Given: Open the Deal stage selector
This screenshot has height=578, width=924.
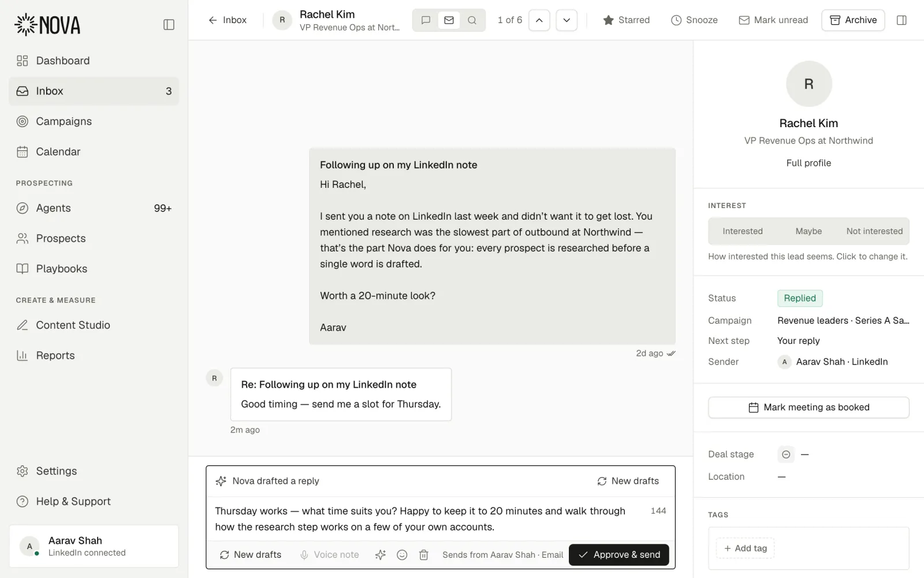Looking at the screenshot, I should pos(786,454).
